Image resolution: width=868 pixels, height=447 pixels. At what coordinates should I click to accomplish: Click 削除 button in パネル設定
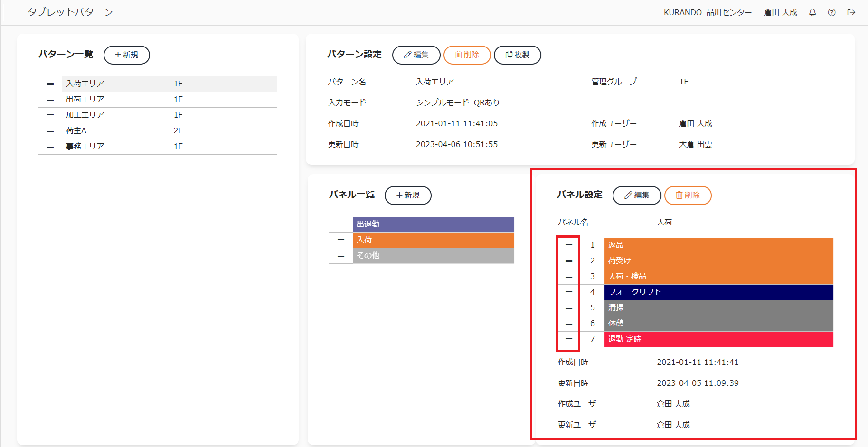tap(688, 196)
